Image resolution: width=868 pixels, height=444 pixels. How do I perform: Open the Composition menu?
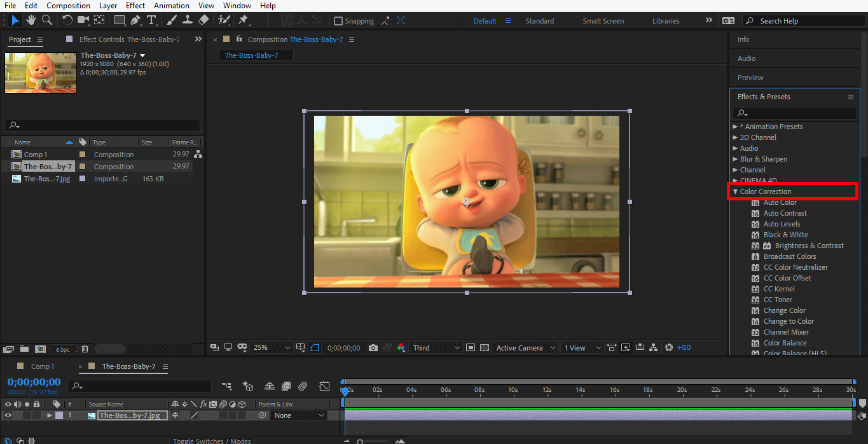tap(68, 5)
